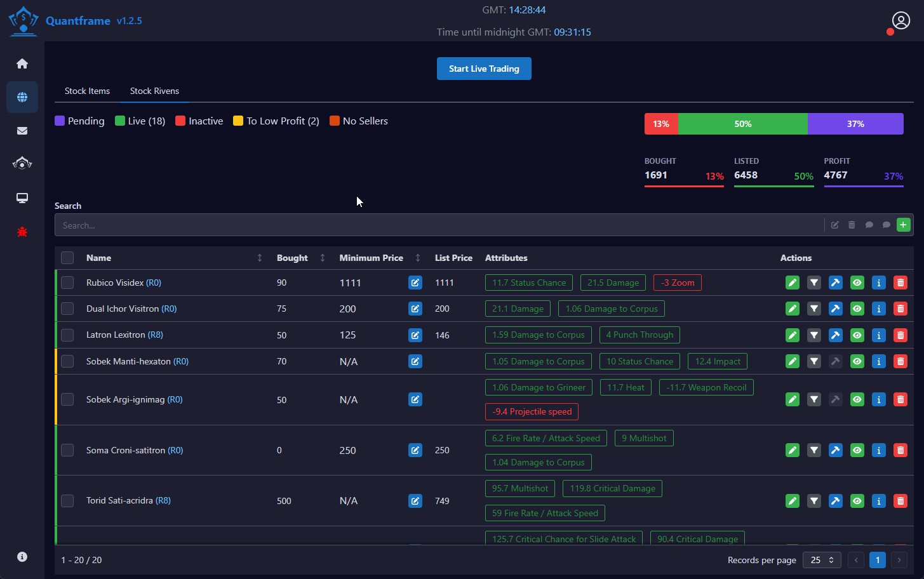Edit minimum price of Torid Sati-acridra
This screenshot has width=924, height=579.
(x=415, y=501)
